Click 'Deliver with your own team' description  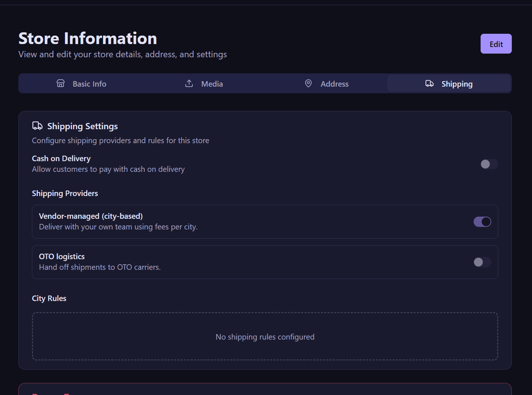(x=118, y=227)
